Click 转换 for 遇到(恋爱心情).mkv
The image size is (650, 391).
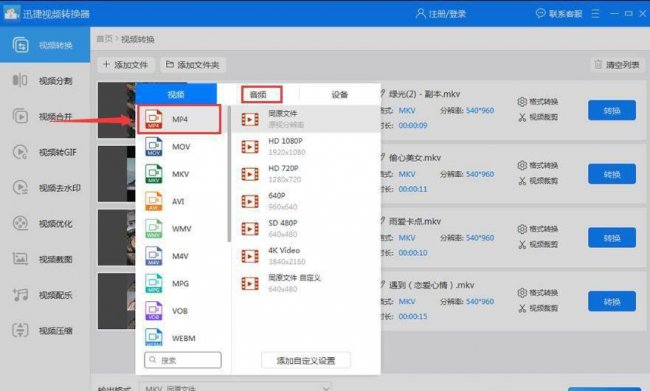tap(611, 301)
